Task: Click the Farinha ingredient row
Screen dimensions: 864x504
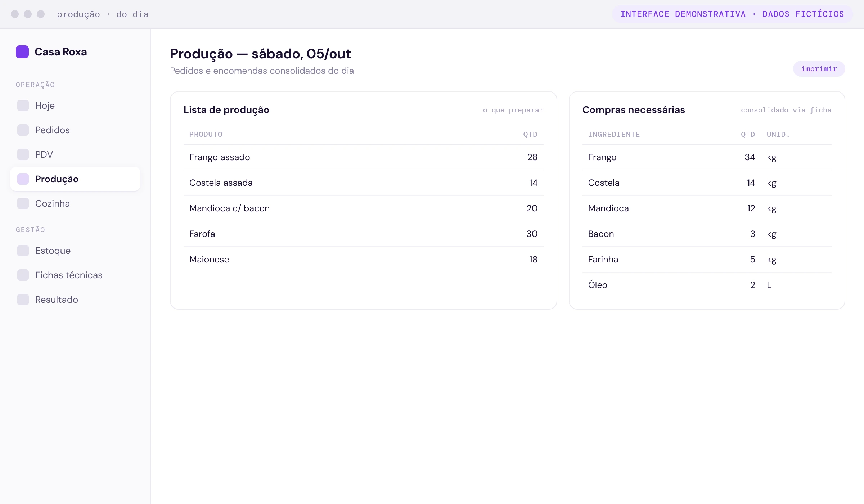Action: click(707, 260)
